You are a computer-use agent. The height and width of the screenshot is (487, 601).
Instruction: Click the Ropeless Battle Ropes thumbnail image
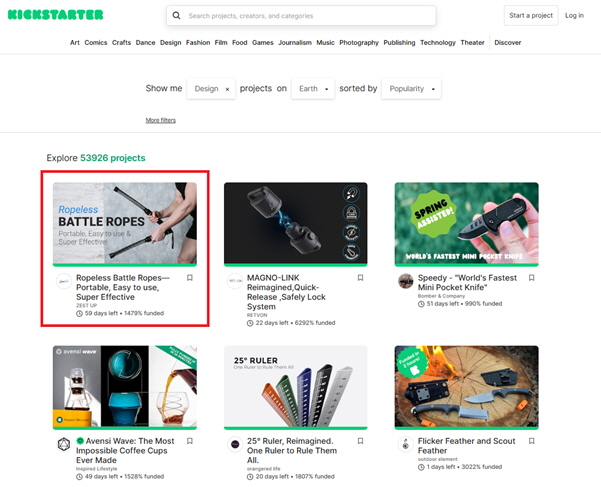tap(125, 224)
